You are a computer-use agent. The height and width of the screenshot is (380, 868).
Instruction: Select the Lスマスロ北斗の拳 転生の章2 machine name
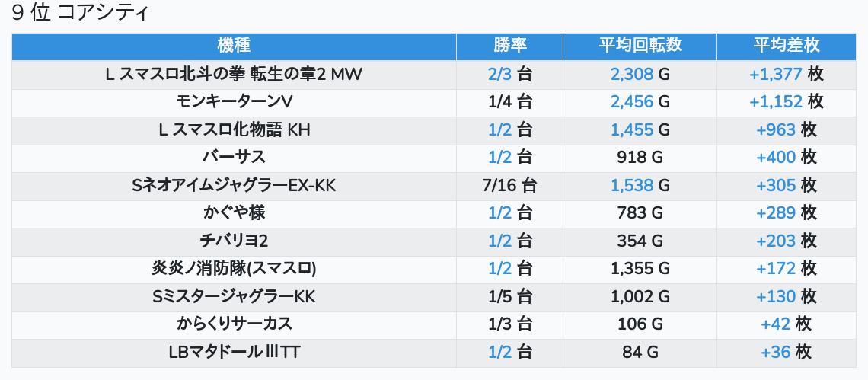tap(234, 74)
